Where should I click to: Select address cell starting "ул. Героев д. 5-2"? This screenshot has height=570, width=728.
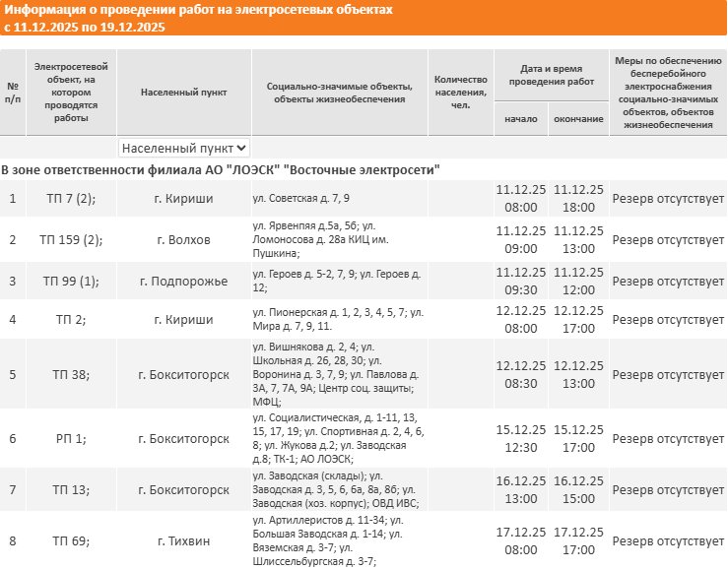point(340,281)
